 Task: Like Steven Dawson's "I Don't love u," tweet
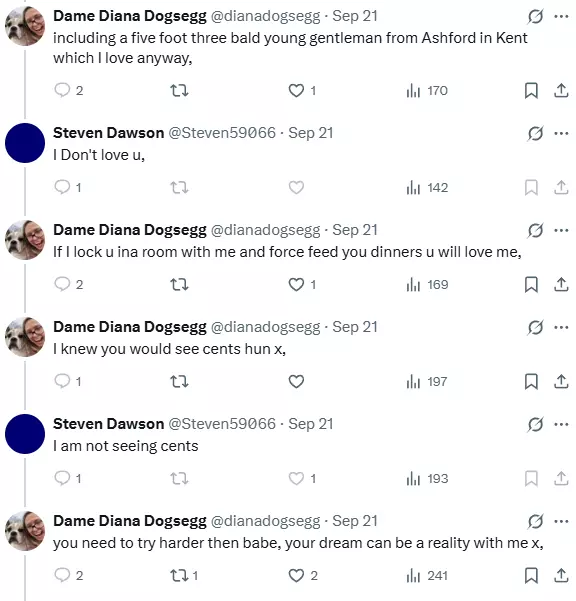(x=296, y=187)
